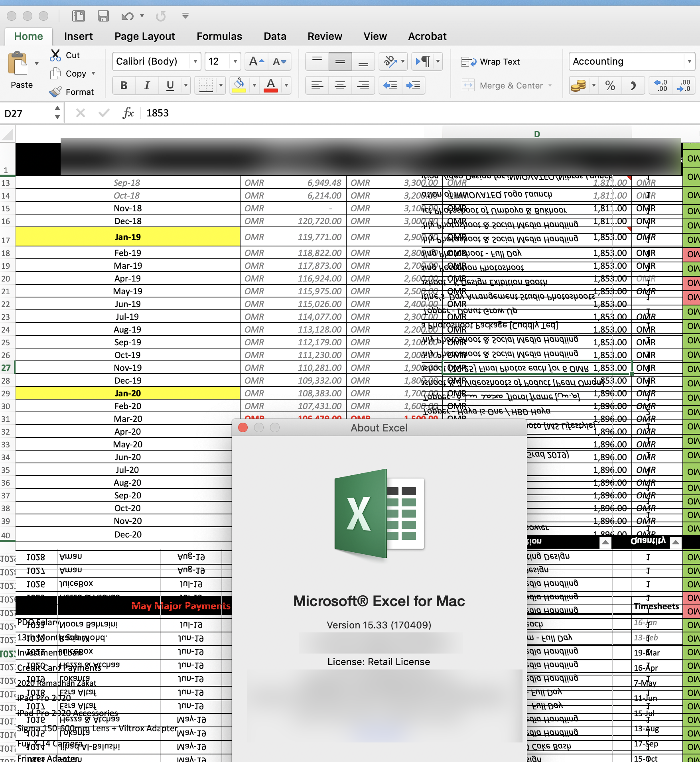Expand the Copy options dropdown arrow
Viewport: 700px width, 762px height.
point(93,73)
